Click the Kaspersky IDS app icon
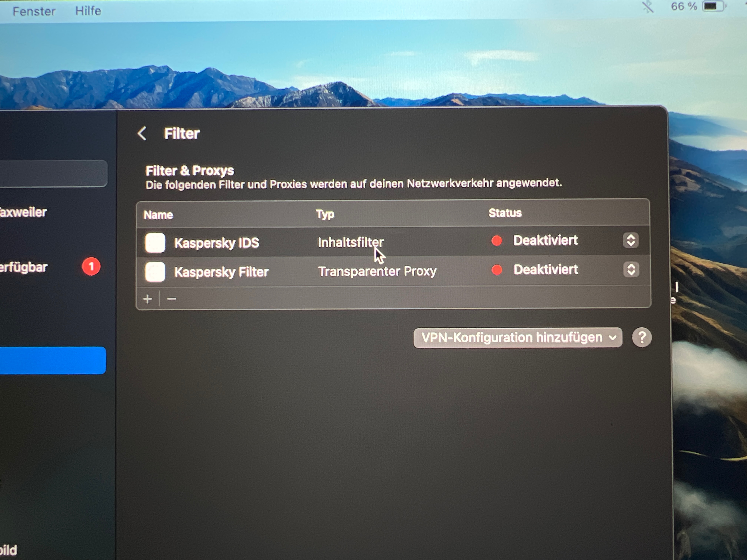This screenshot has height=560, width=747. 155,243
